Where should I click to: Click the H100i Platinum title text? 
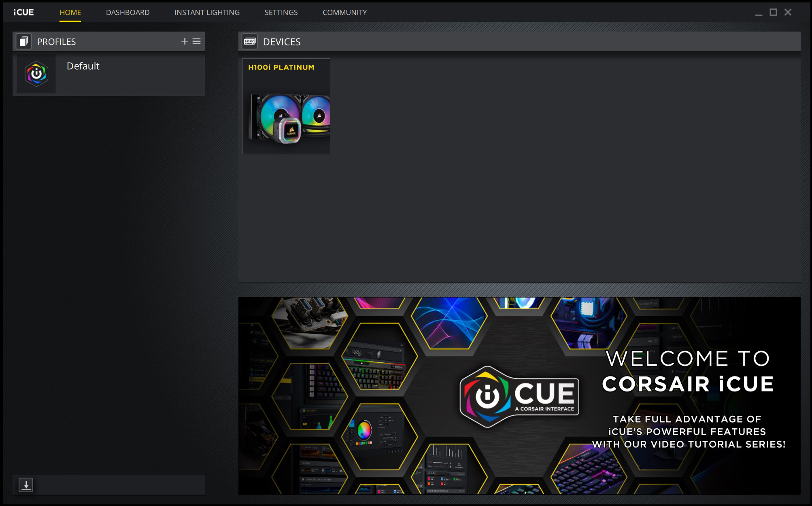click(x=281, y=67)
